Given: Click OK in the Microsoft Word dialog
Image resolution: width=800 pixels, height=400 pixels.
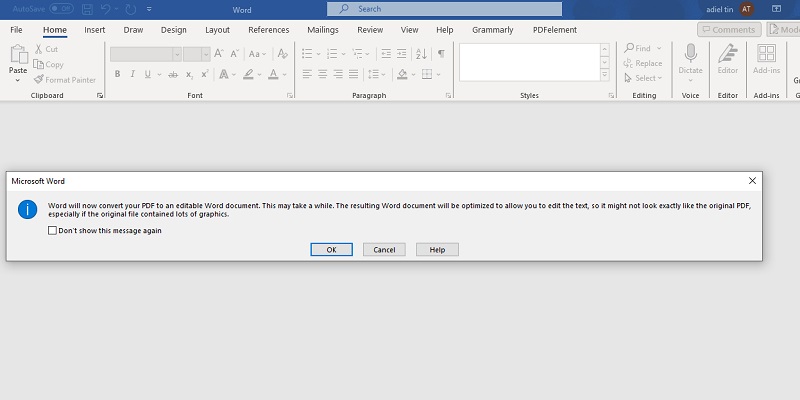Looking at the screenshot, I should pos(332,249).
